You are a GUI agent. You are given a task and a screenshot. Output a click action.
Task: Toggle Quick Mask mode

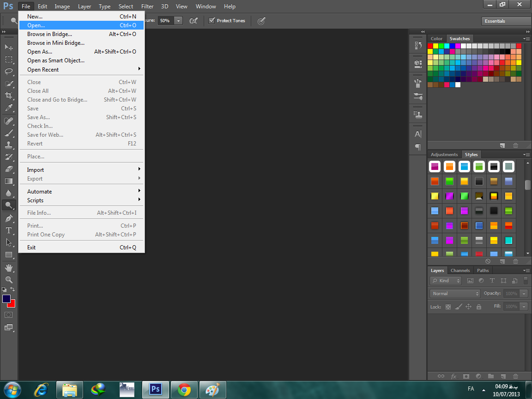click(x=9, y=315)
